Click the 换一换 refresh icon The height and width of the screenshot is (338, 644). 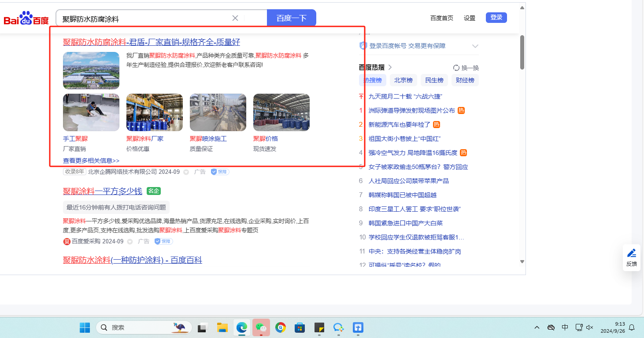[x=456, y=68]
